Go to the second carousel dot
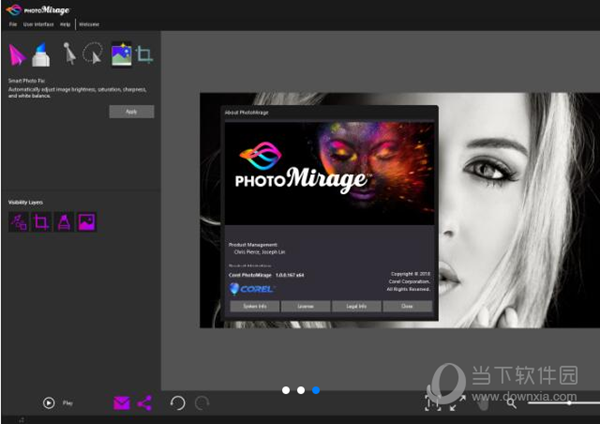600x424 pixels. click(301, 390)
